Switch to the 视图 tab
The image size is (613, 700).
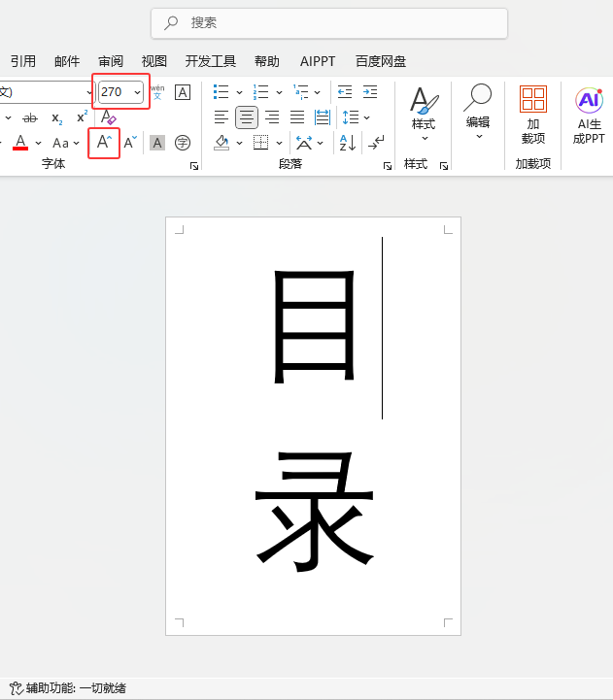click(154, 61)
